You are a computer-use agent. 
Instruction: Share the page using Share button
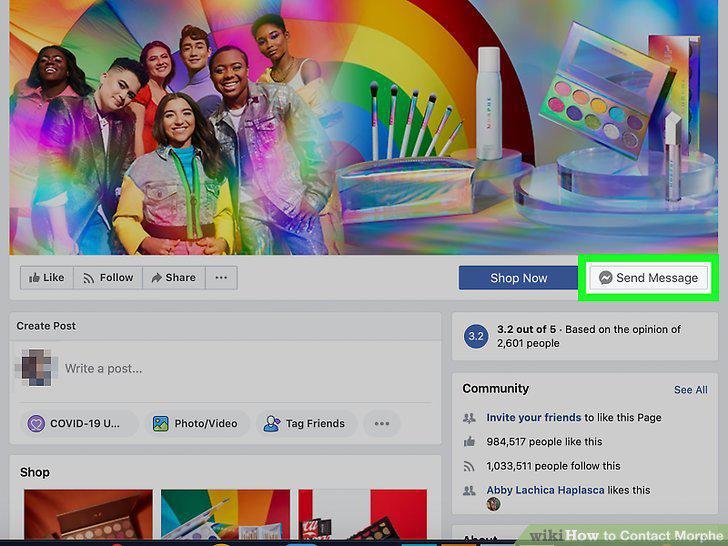[x=174, y=278]
